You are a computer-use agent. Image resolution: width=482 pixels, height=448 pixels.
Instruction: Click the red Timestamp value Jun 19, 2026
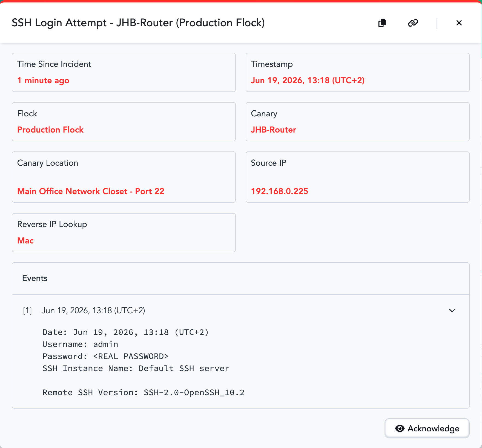pyautogui.click(x=308, y=81)
